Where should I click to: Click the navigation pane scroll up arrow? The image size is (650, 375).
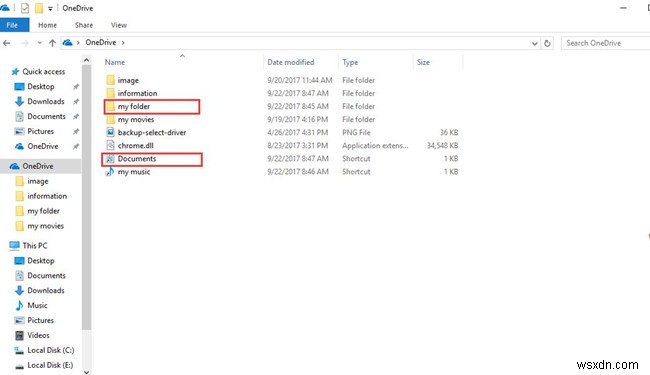(x=86, y=60)
